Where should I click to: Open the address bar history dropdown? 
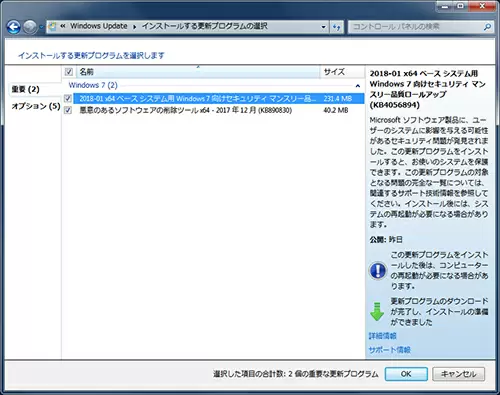323,27
